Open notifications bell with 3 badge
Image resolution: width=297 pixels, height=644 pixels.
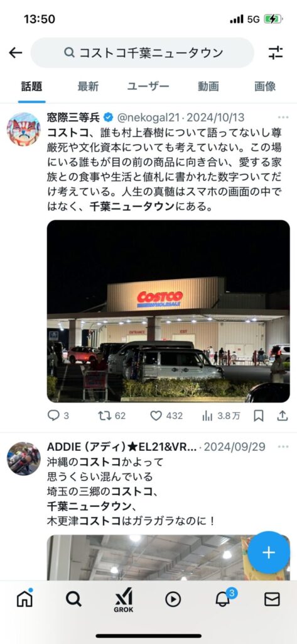pyautogui.click(x=223, y=599)
